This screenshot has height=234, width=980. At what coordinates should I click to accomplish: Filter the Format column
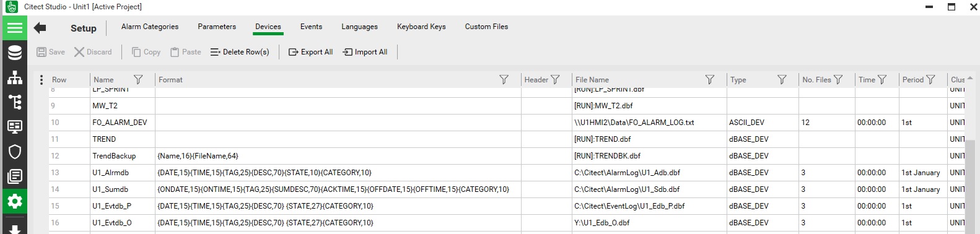(504, 80)
